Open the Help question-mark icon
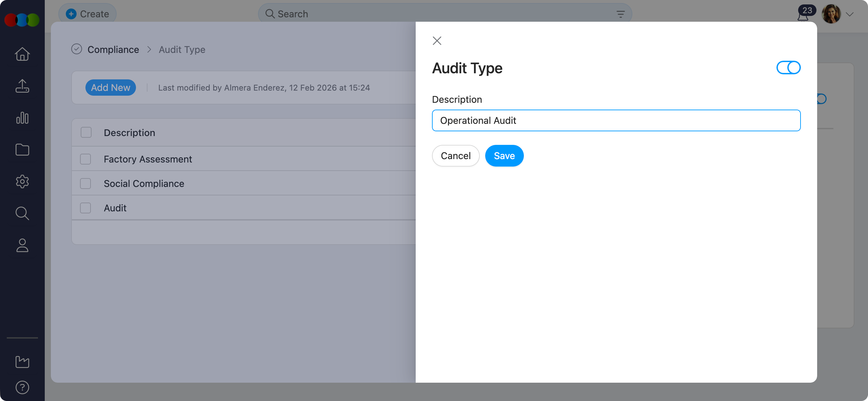Viewport: 868px width, 401px height. [22, 387]
